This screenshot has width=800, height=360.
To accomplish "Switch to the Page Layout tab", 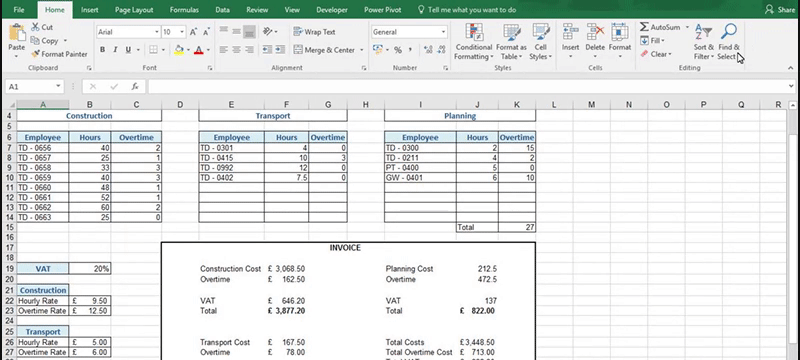I will (134, 10).
